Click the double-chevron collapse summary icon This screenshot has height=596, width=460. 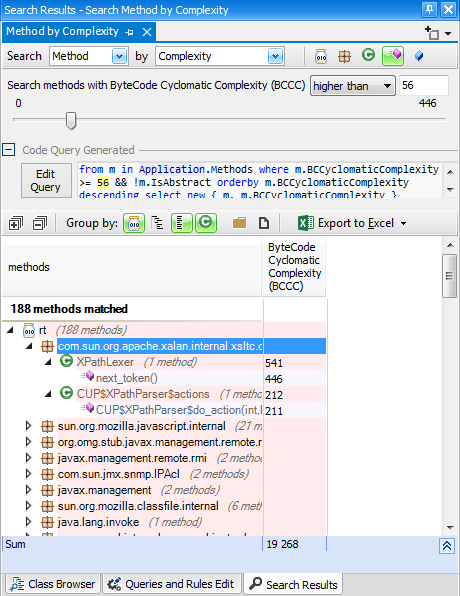(x=447, y=546)
